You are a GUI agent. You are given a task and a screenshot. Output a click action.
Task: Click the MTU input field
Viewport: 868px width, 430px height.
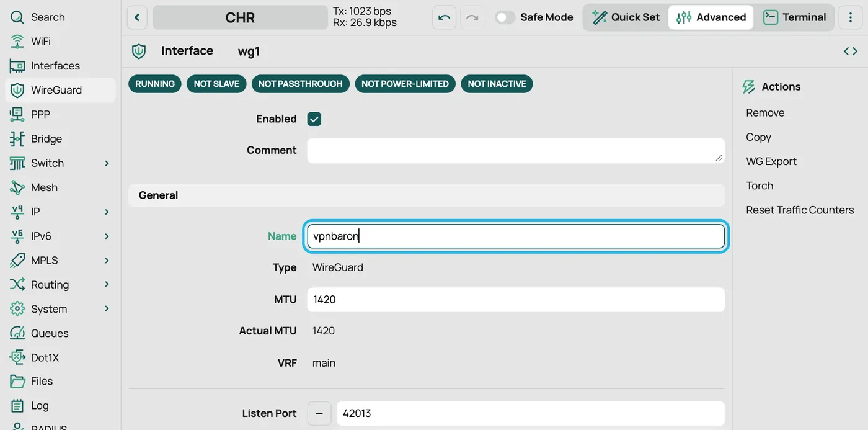click(x=516, y=300)
